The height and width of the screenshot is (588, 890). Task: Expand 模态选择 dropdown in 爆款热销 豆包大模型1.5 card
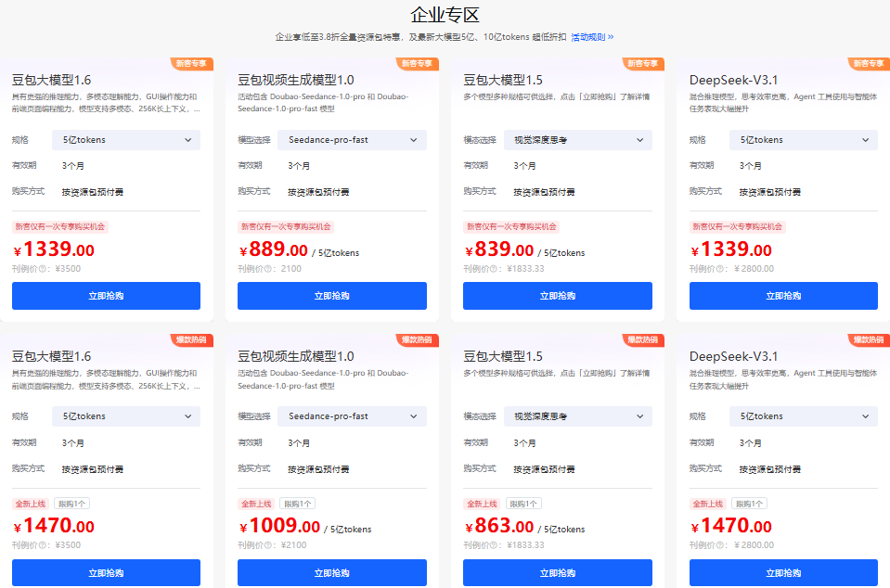coord(578,416)
